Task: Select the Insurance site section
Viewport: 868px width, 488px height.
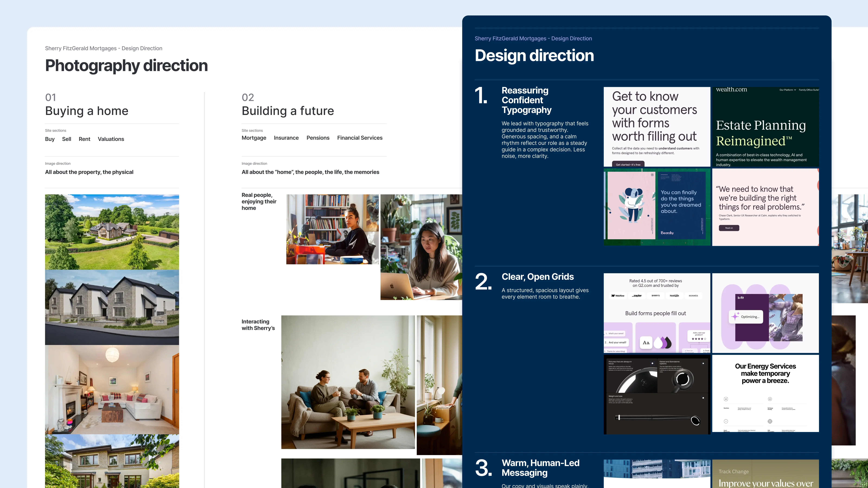Action: coord(286,138)
